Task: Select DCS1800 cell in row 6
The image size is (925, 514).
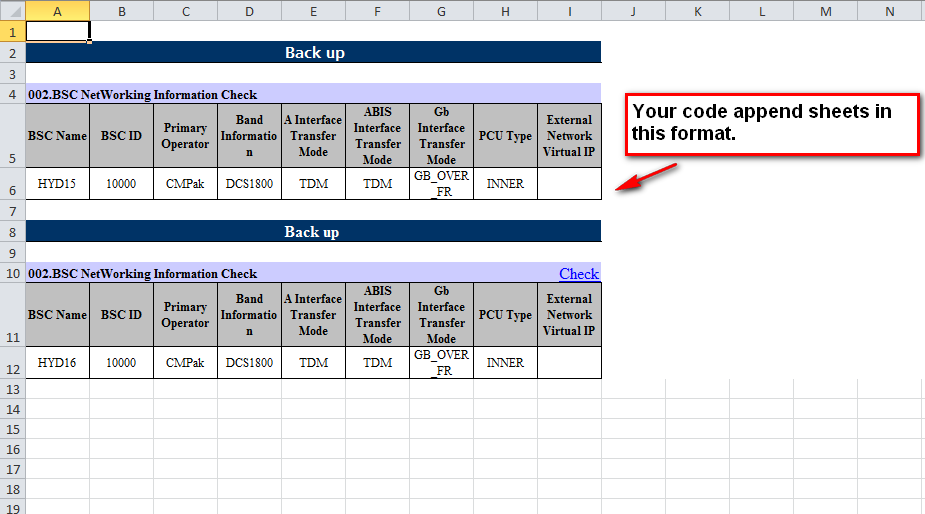Action: [250, 184]
